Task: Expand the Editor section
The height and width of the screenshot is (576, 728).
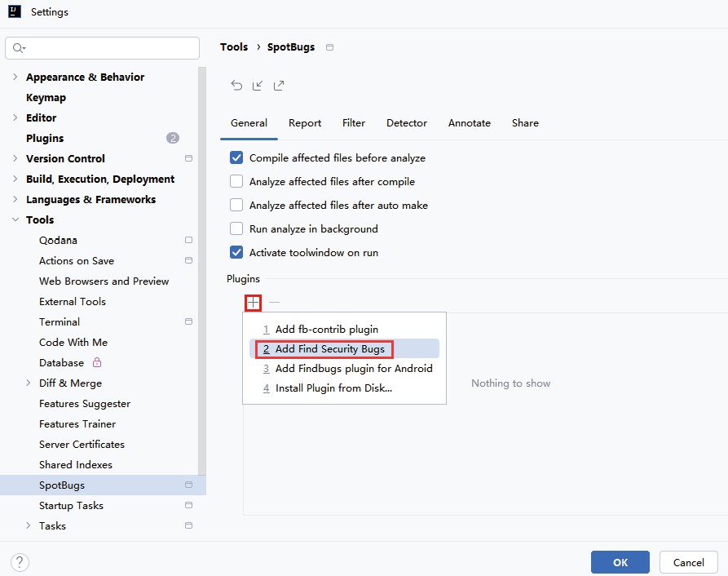Action: click(15, 117)
